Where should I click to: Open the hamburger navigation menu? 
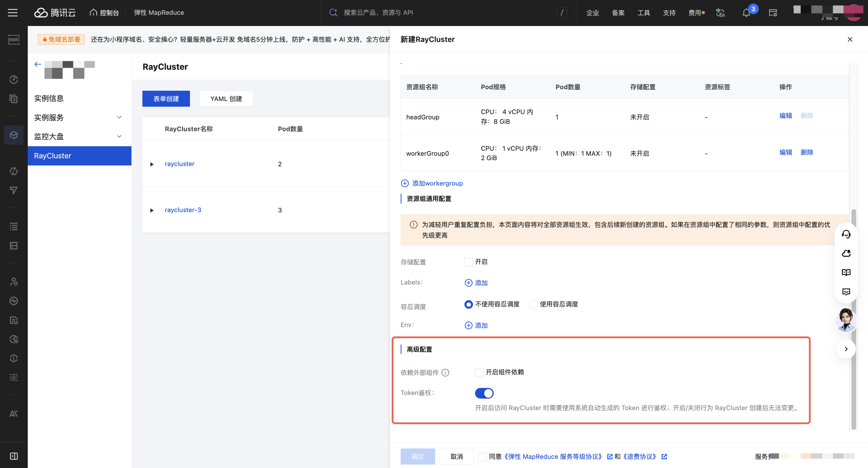pos(13,13)
